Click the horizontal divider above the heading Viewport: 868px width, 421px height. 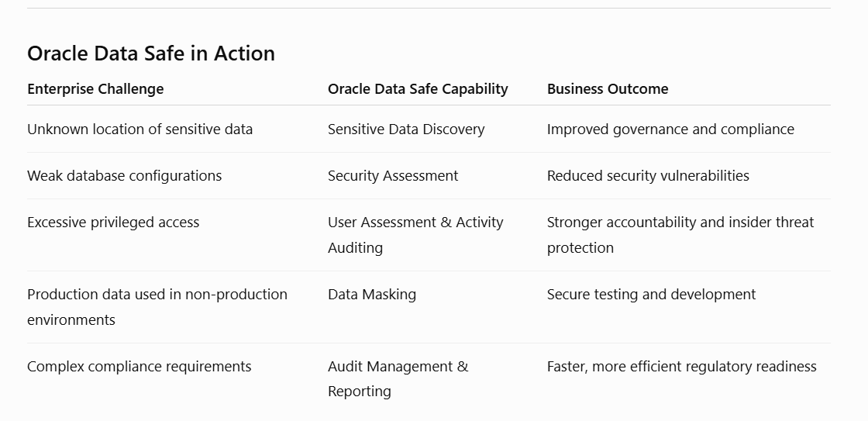pyautogui.click(x=429, y=9)
